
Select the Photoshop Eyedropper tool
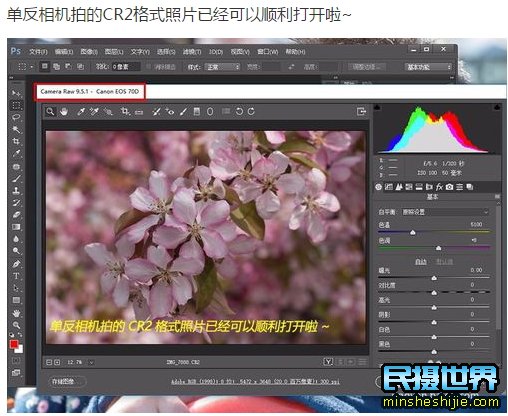click(16, 154)
